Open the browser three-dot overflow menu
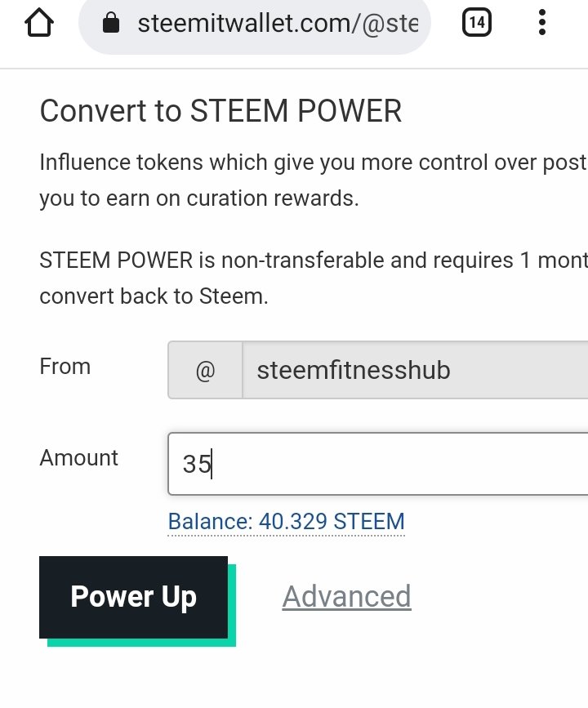588x708 pixels. (x=542, y=22)
